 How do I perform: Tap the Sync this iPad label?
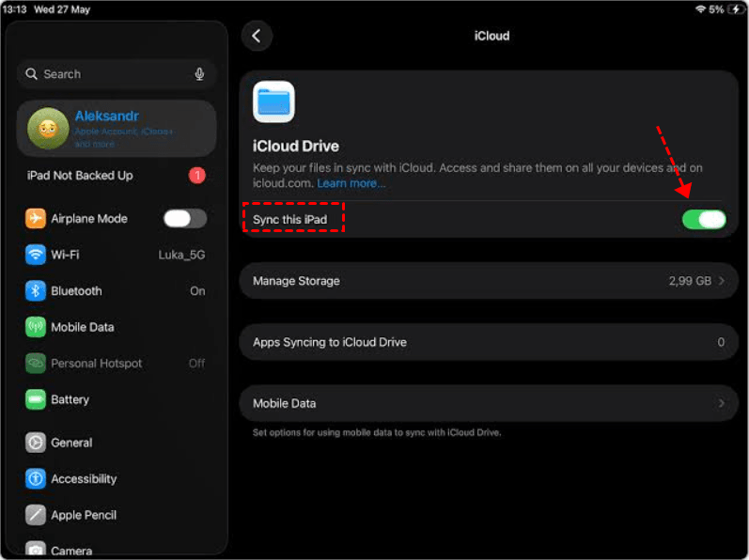point(290,220)
